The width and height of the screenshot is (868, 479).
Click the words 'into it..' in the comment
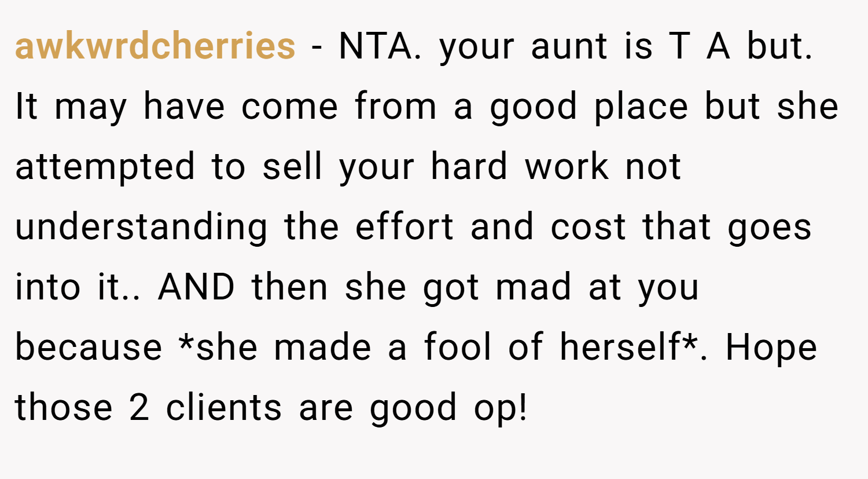pos(78,287)
